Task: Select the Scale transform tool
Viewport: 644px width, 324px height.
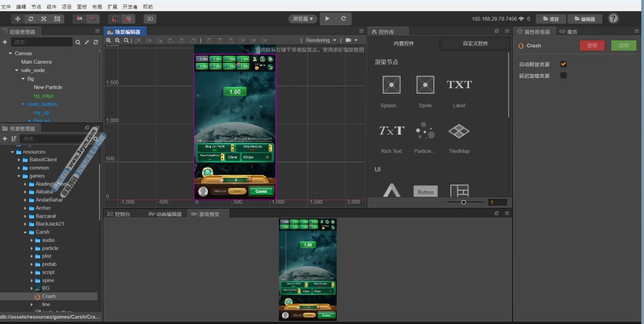Action: (x=44, y=19)
